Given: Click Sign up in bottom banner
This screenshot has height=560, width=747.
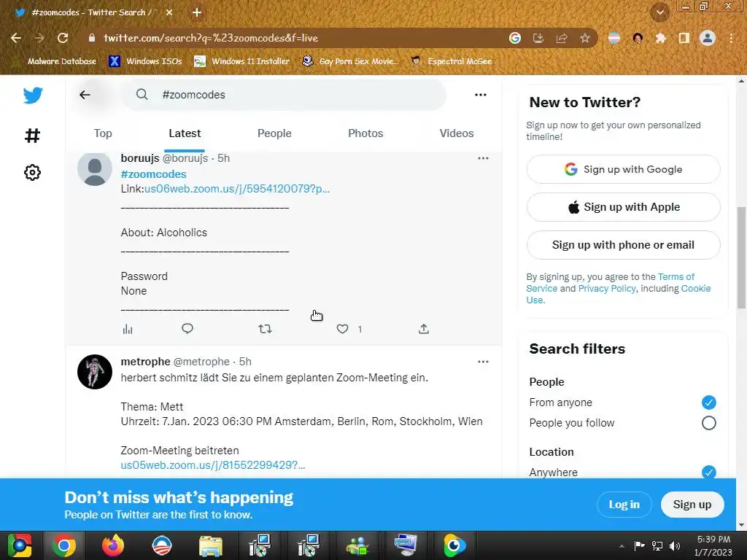Looking at the screenshot, I should pos(692,505).
